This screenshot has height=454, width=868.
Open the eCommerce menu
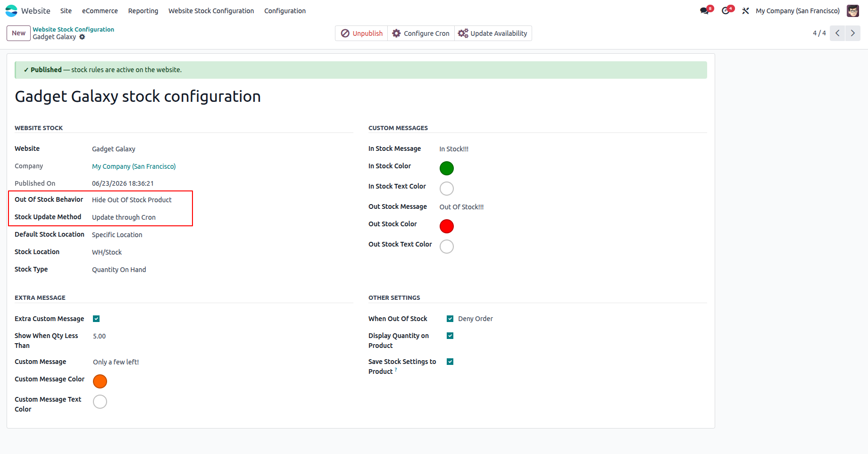(x=100, y=11)
